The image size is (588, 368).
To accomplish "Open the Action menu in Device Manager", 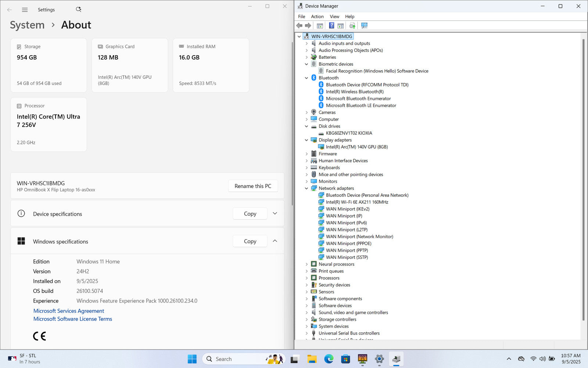I will pyautogui.click(x=317, y=17).
